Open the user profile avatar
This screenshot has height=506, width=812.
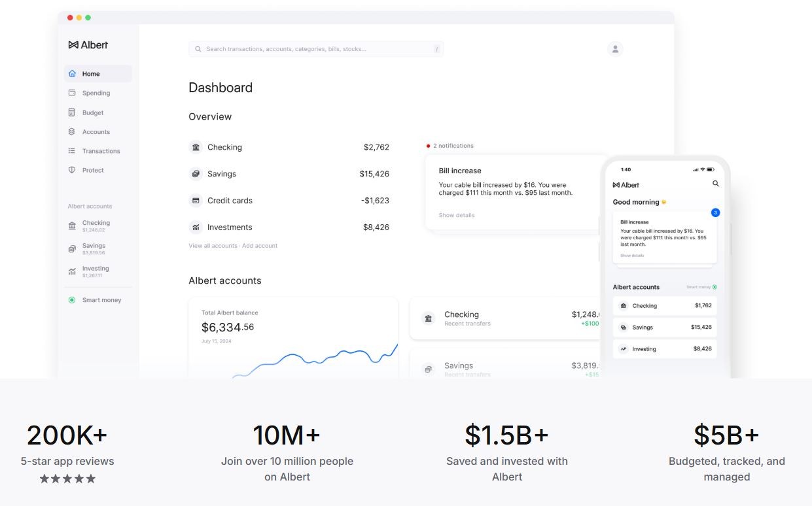(615, 49)
